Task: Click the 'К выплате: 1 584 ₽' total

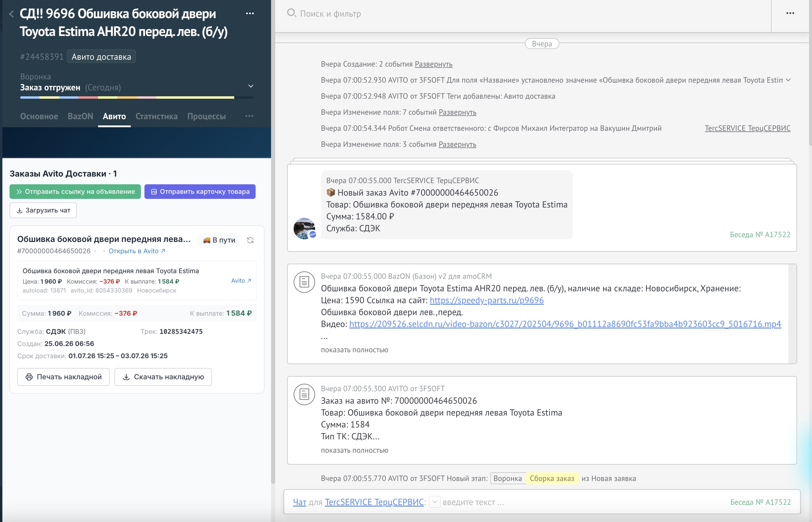Action: (221, 313)
